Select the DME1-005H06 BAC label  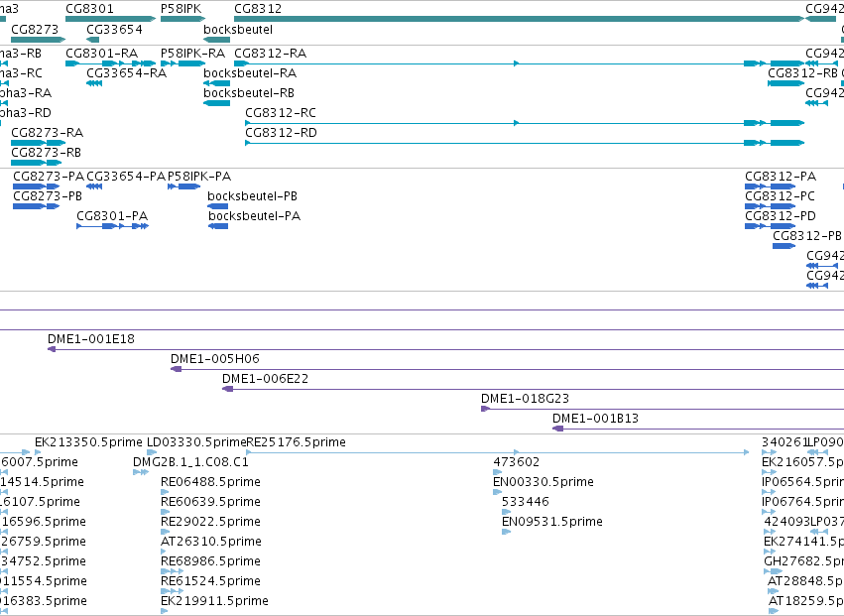[x=215, y=359]
